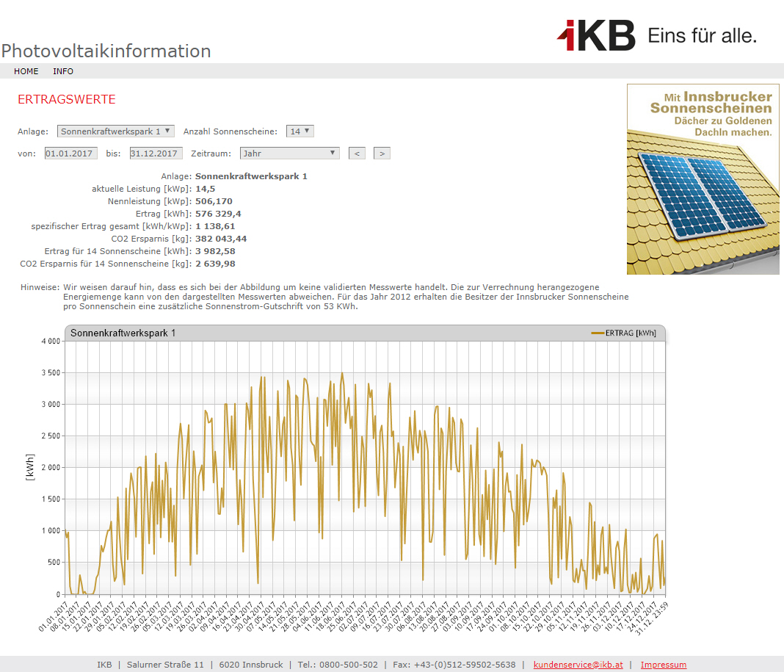Click the footer phone number 0800-500-502
The height and width of the screenshot is (672, 784).
pyautogui.click(x=349, y=665)
